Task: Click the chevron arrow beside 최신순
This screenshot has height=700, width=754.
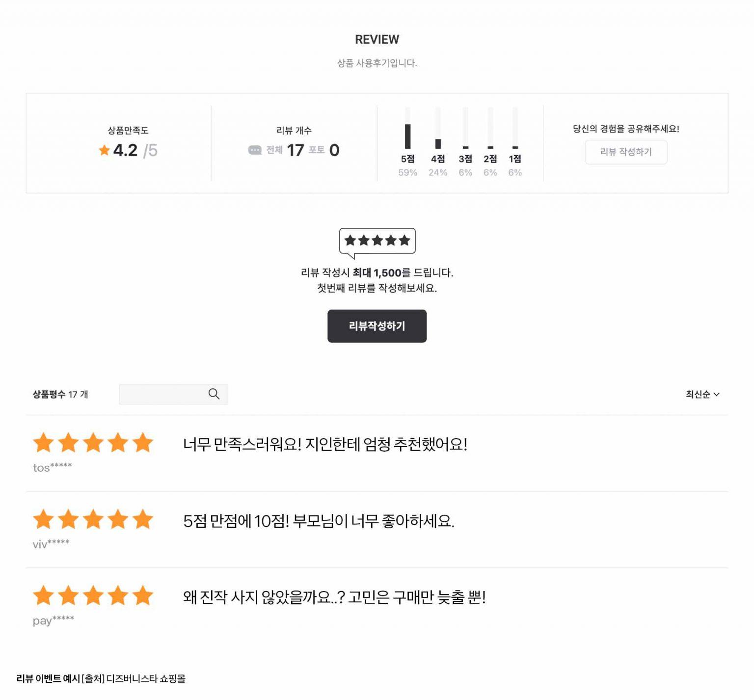Action: [x=717, y=395]
